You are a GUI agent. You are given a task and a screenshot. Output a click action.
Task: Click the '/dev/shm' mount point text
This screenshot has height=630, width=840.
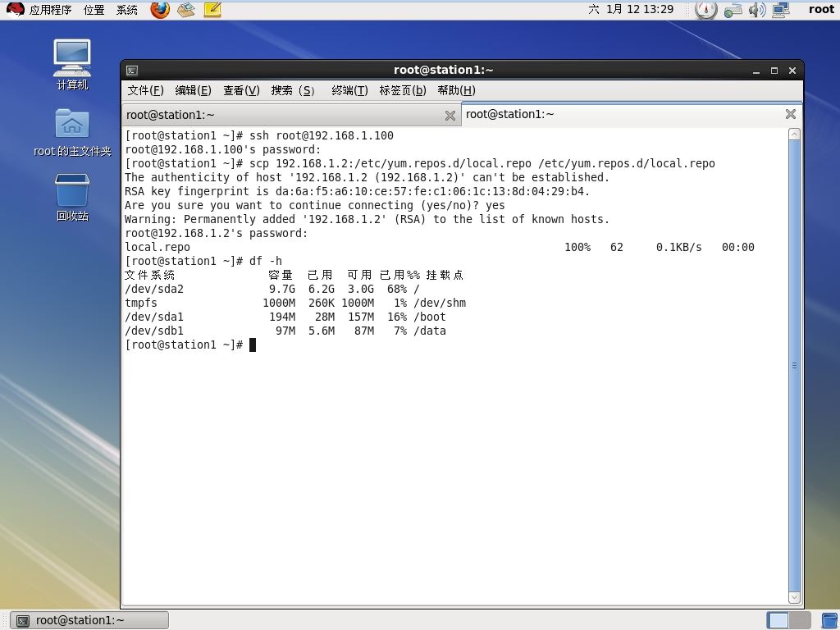440,304
